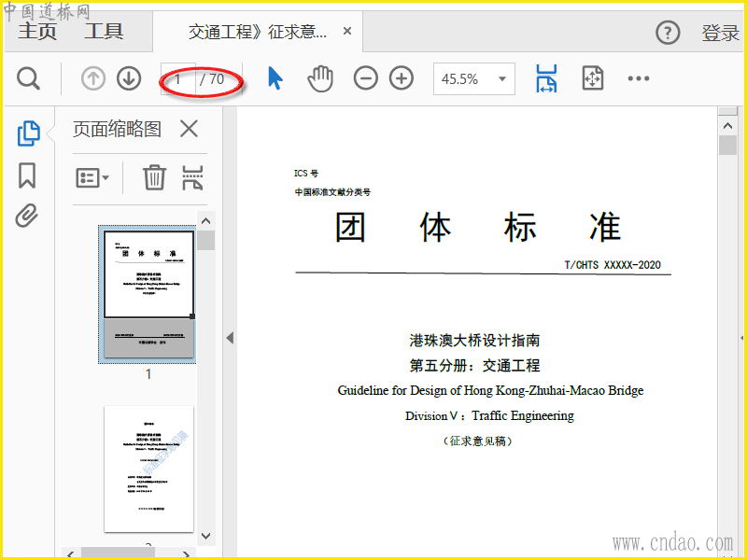747x560 pixels.
Task: Zoom out with minus button
Action: pos(365,78)
